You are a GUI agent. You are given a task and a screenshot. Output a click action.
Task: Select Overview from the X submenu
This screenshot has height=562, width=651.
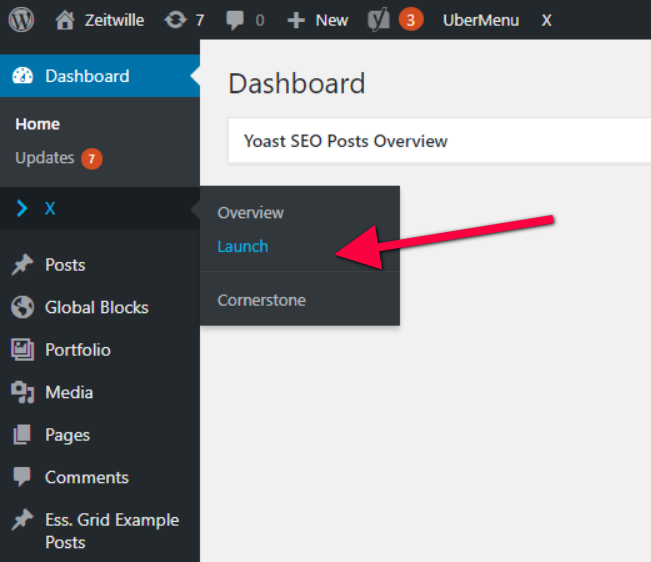(x=250, y=213)
